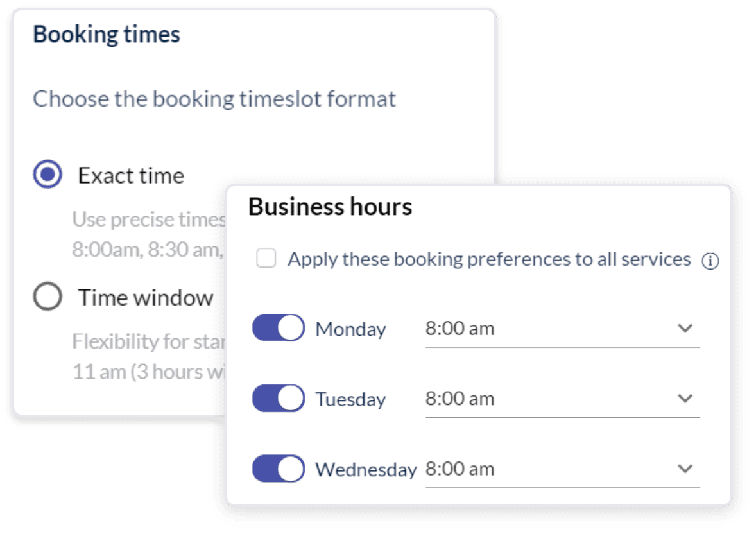
Task: Click the Monday 8:00 am time field
Action: click(459, 328)
